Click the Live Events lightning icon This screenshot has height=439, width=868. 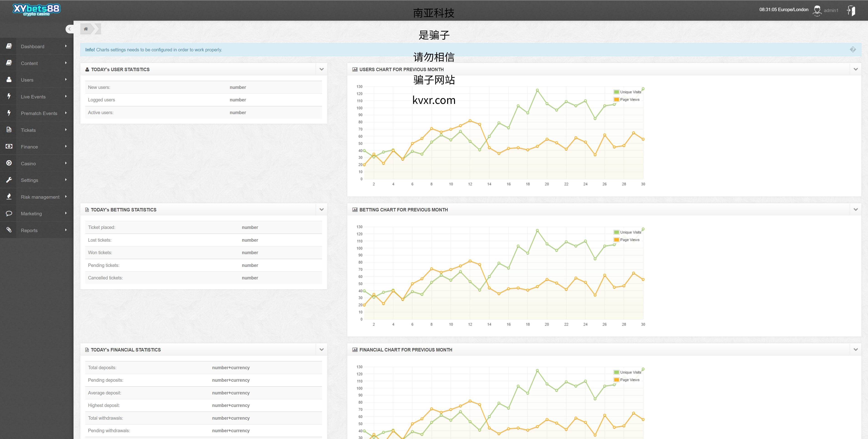[9, 96]
